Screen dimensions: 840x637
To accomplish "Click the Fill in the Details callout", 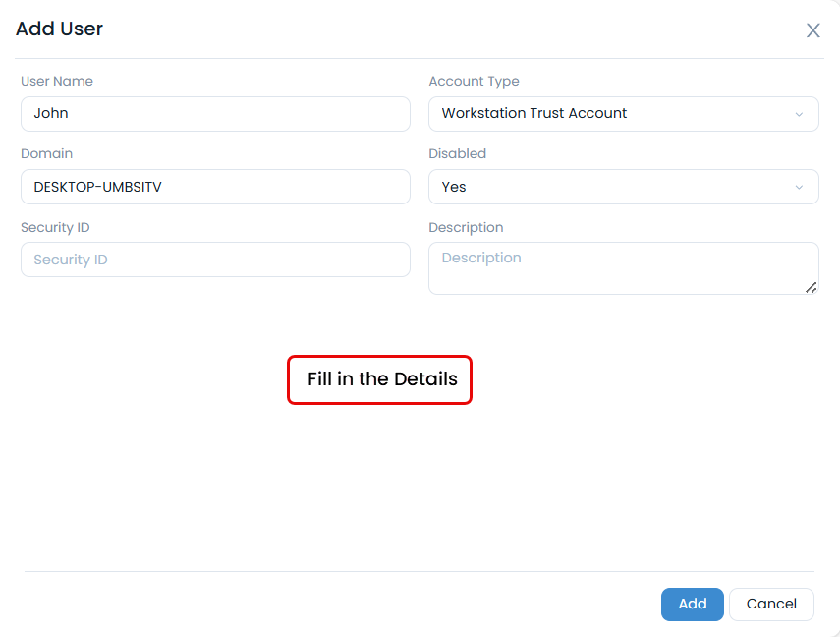I will (380, 379).
